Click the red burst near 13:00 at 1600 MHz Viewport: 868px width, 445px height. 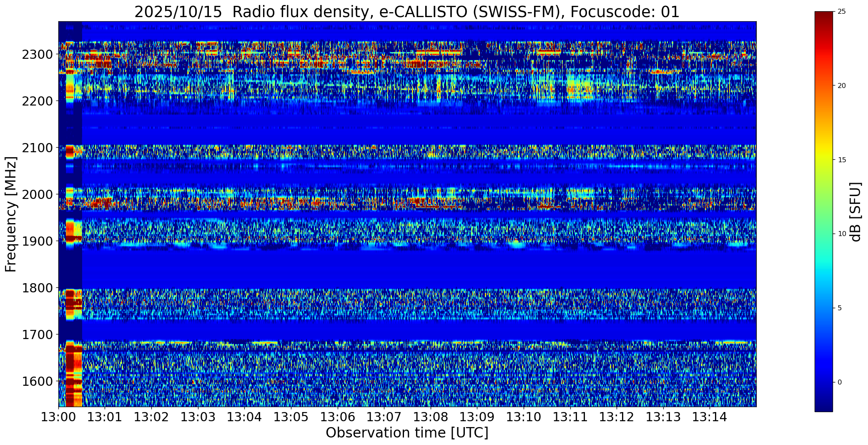[70, 381]
